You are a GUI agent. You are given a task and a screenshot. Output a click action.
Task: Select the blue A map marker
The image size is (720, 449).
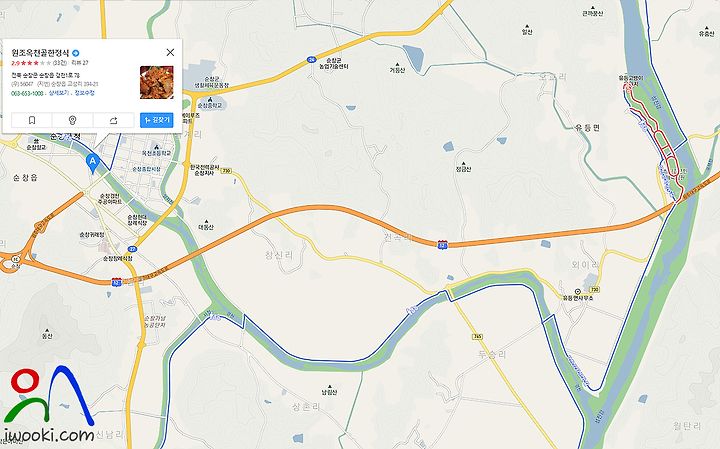click(93, 163)
